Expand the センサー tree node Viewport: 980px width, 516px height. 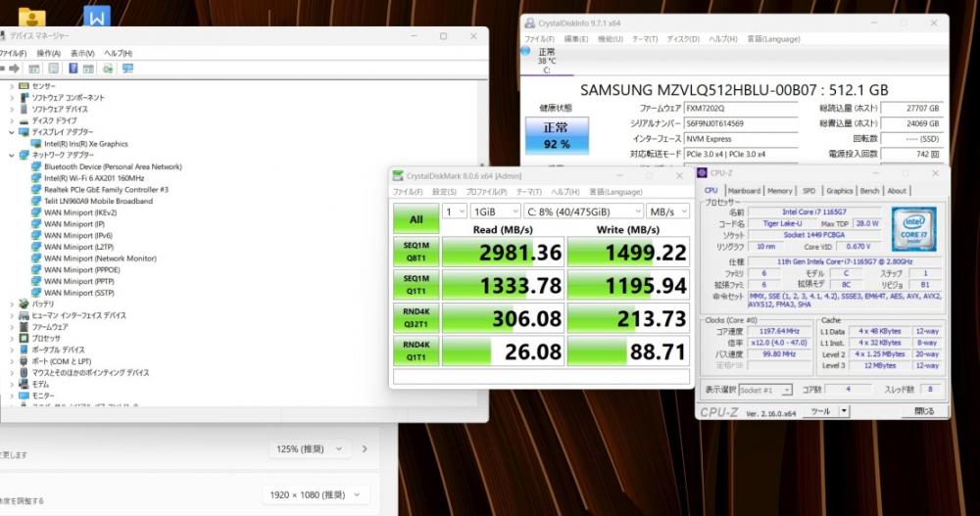coord(11,85)
